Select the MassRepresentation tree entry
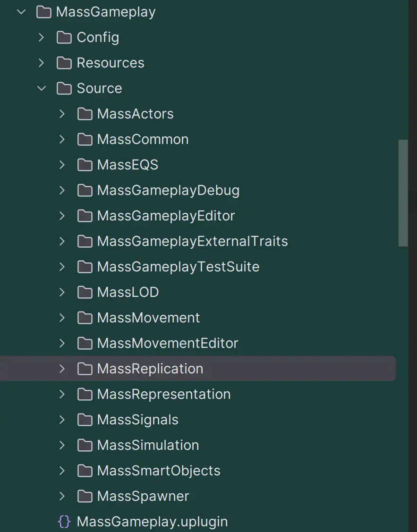 [163, 394]
